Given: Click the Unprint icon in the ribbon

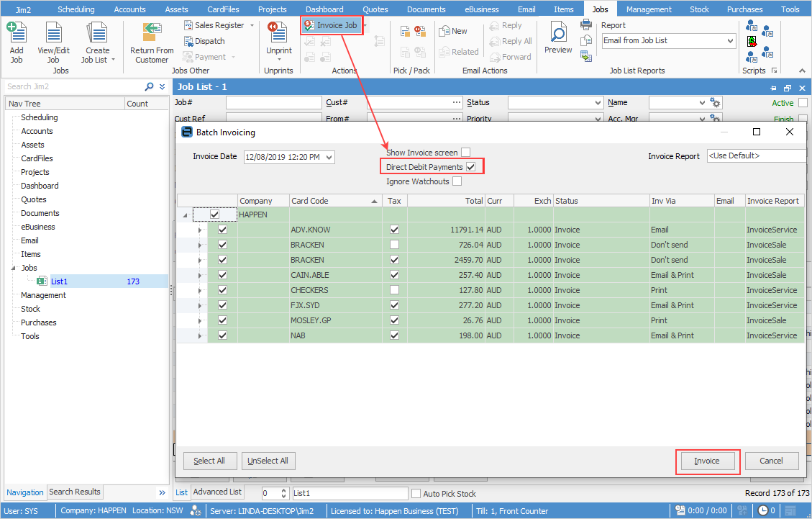Looking at the screenshot, I should pyautogui.click(x=278, y=33).
